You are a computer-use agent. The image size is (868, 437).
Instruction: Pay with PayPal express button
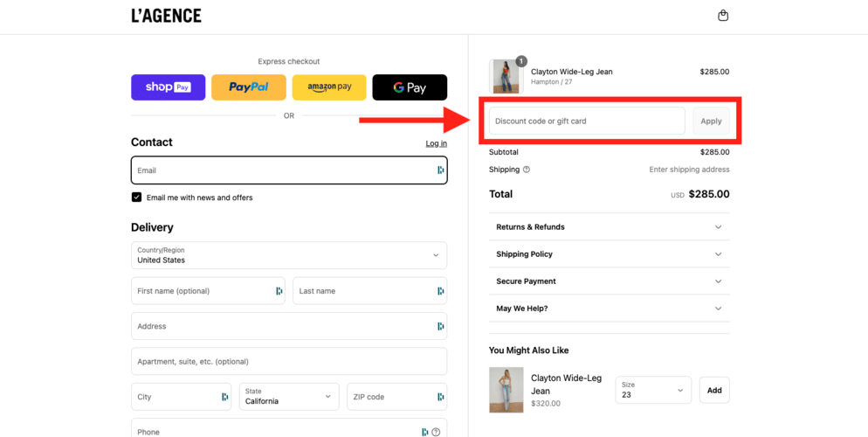249,87
